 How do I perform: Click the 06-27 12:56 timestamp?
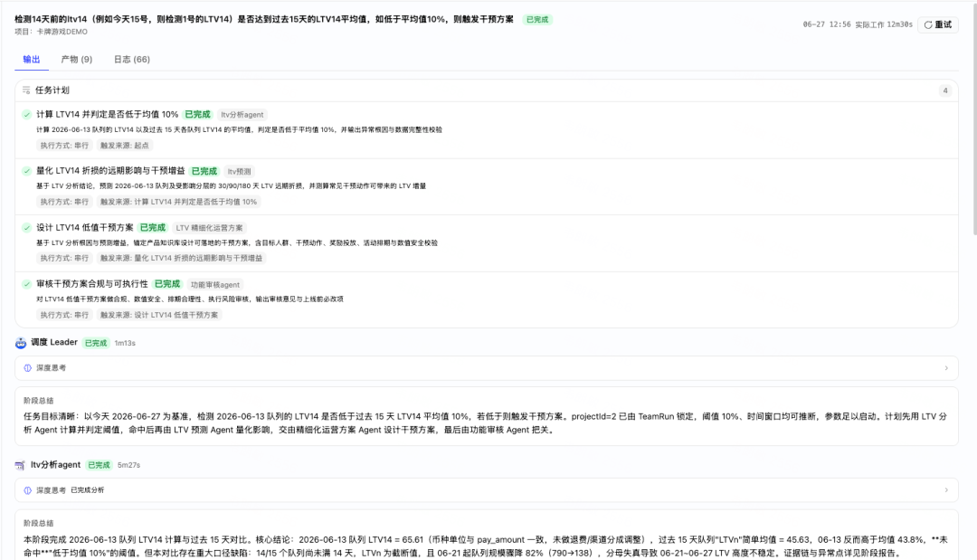(826, 24)
